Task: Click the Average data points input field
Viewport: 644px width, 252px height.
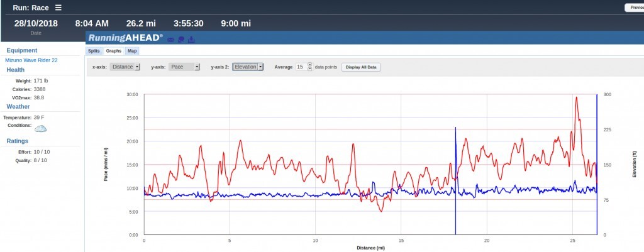Action: 301,67
